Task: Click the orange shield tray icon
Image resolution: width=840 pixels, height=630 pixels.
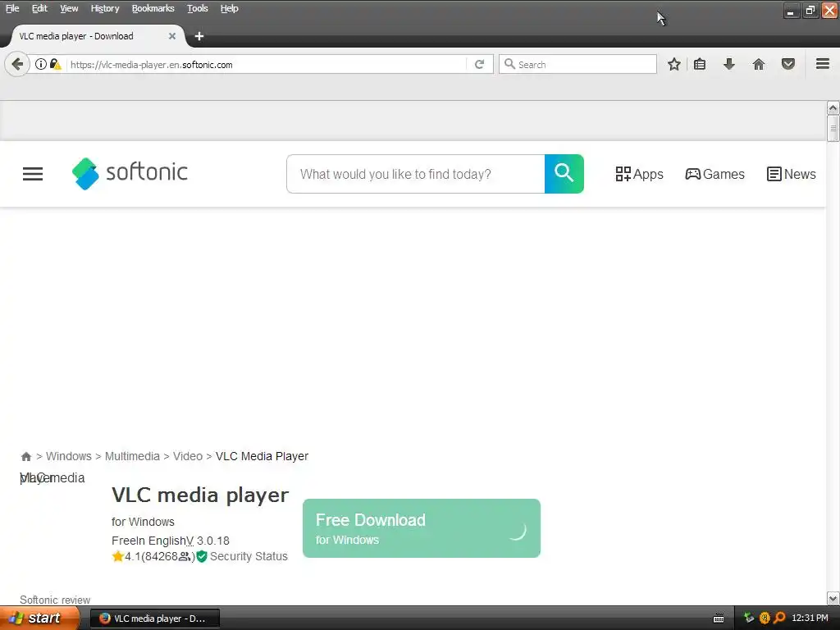Action: click(765, 618)
